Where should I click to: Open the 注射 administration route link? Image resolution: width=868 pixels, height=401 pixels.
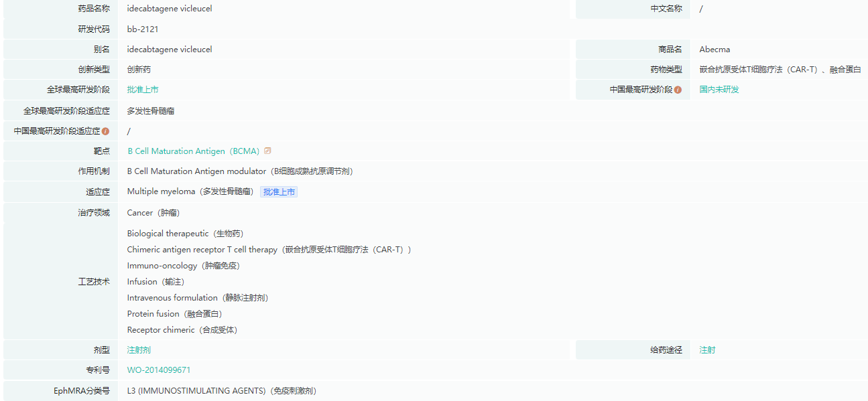click(x=707, y=350)
